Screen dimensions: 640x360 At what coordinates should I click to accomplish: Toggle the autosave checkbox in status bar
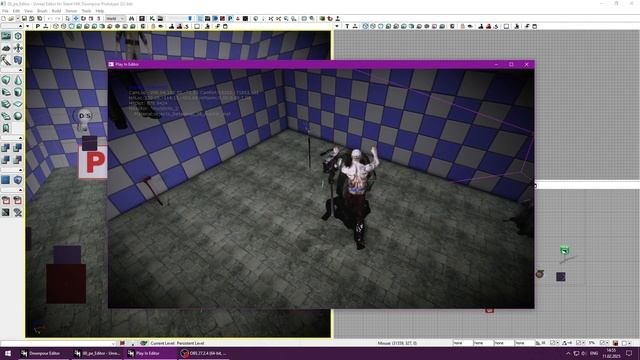click(x=624, y=343)
